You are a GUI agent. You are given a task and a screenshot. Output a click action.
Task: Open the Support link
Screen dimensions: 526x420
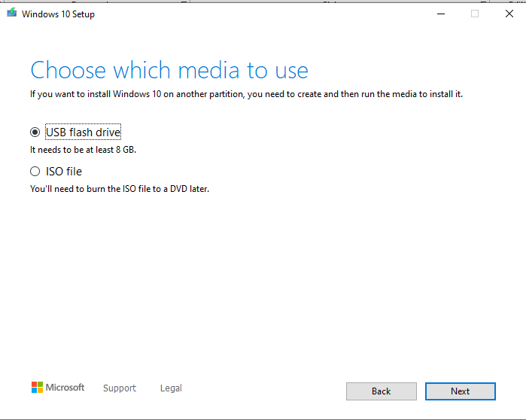120,388
